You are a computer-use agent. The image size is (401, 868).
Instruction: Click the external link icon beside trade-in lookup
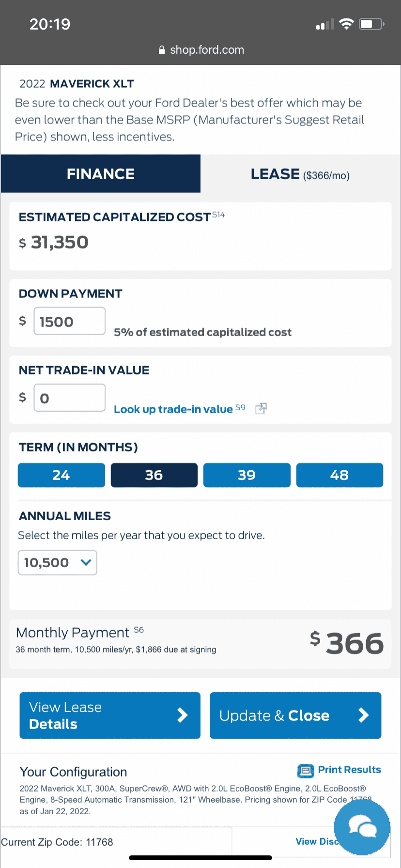coord(261,408)
